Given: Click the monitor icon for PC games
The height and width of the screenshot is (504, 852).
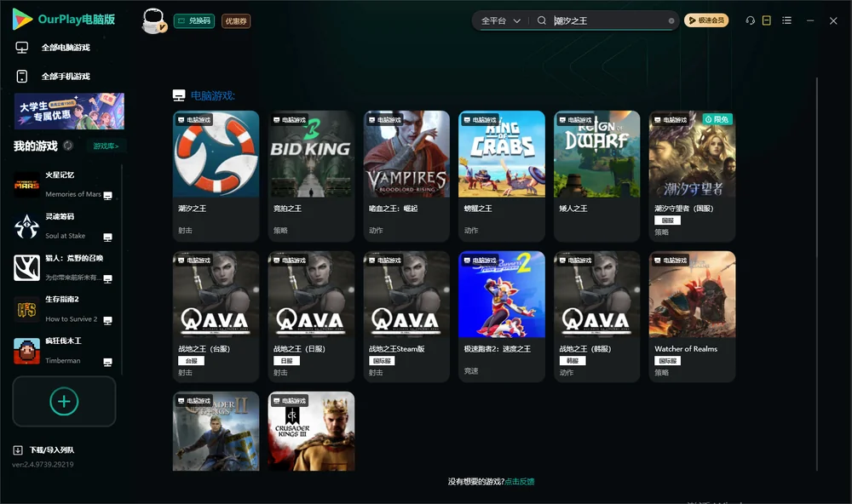Looking at the screenshot, I should [22, 48].
